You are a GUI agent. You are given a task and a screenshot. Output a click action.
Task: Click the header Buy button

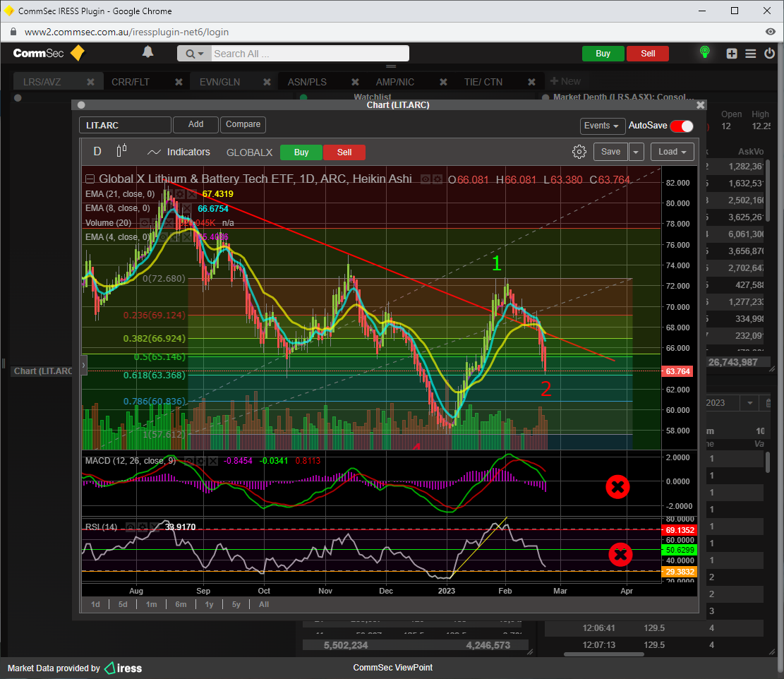tap(603, 54)
